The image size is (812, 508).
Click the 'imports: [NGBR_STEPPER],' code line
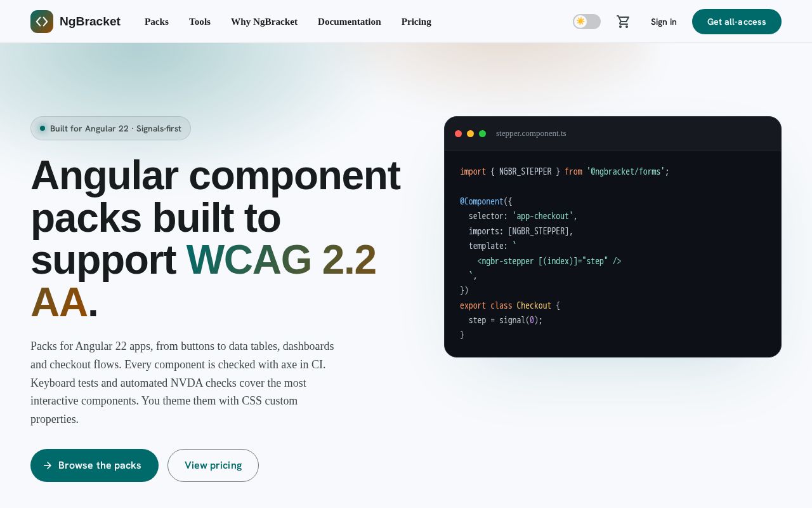(x=521, y=231)
